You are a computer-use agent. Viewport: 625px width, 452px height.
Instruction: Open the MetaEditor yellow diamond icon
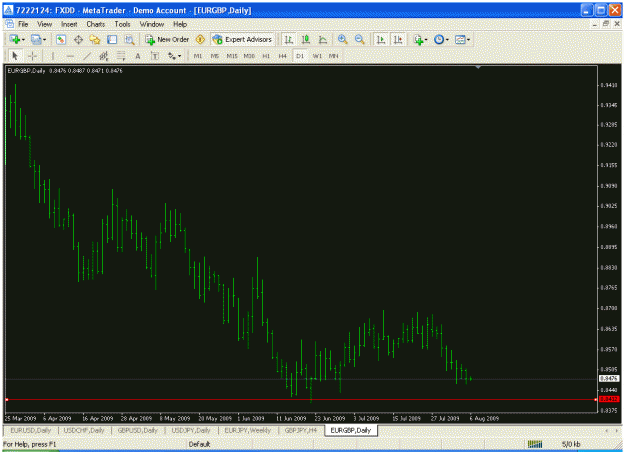click(x=200, y=39)
